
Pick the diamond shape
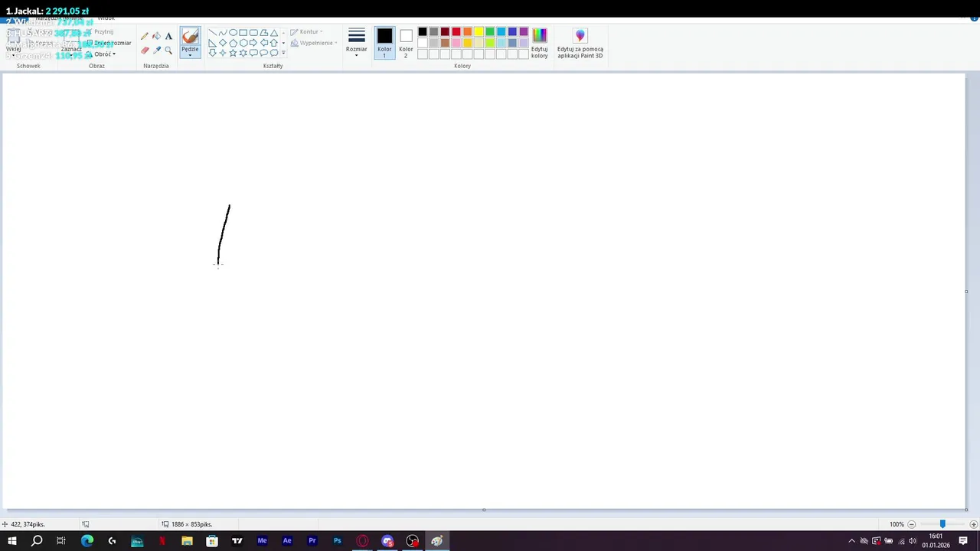pyautogui.click(x=223, y=43)
